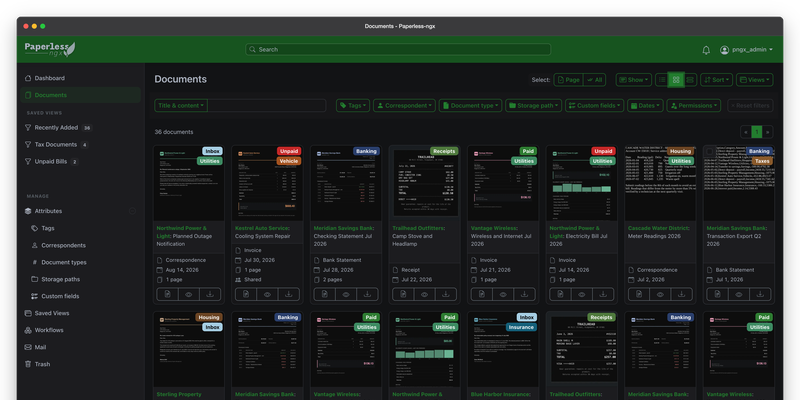Preview the Wireless and Internet Jul 2026 invoice
Screen dimensions: 800x400
point(503,294)
